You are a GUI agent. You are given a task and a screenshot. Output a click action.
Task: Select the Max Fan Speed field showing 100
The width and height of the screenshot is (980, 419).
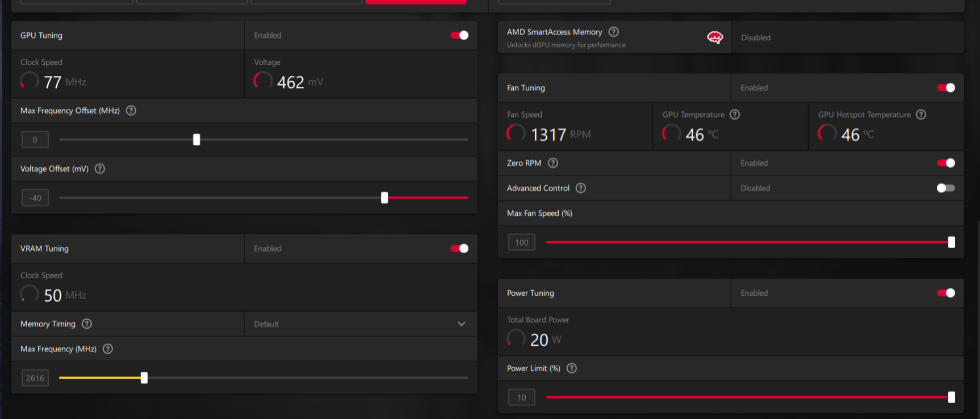[522, 242]
